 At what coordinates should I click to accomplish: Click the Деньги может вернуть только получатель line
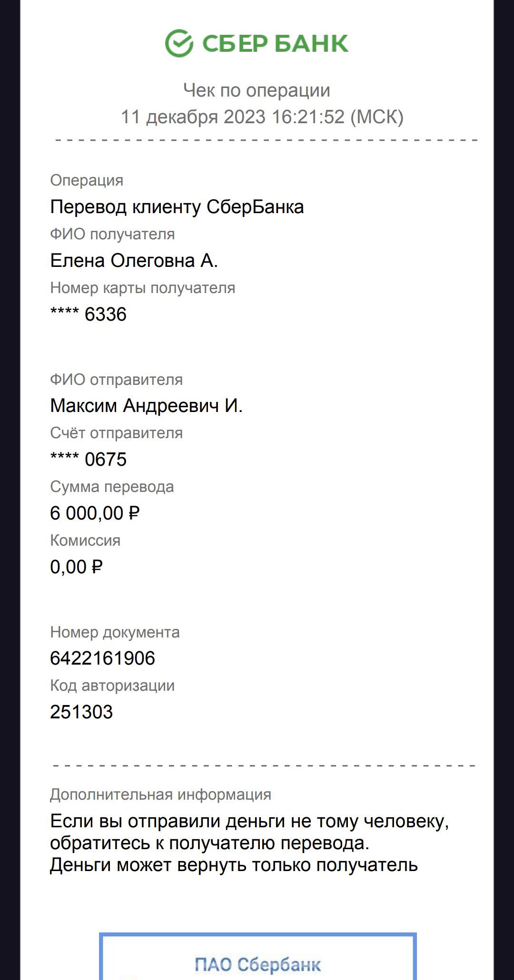pos(234,865)
